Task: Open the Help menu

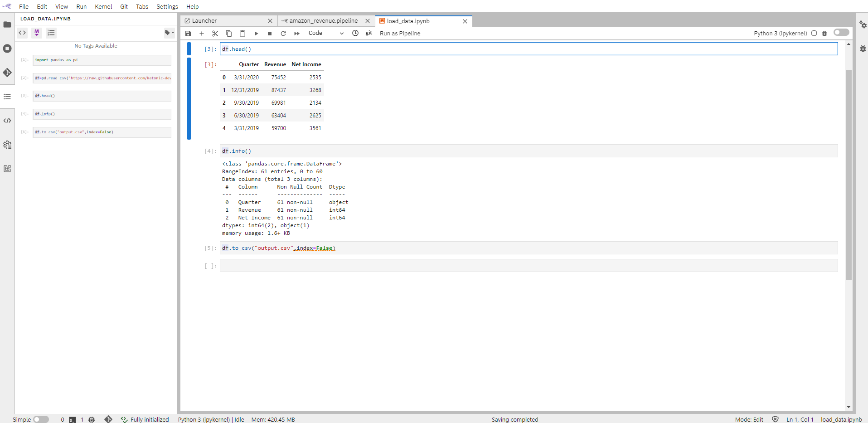Action: point(193,6)
